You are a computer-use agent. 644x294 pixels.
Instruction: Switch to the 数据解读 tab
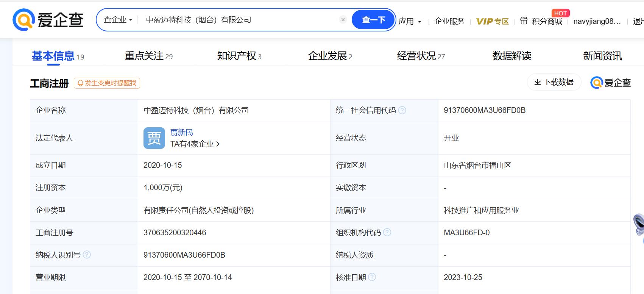pos(512,56)
